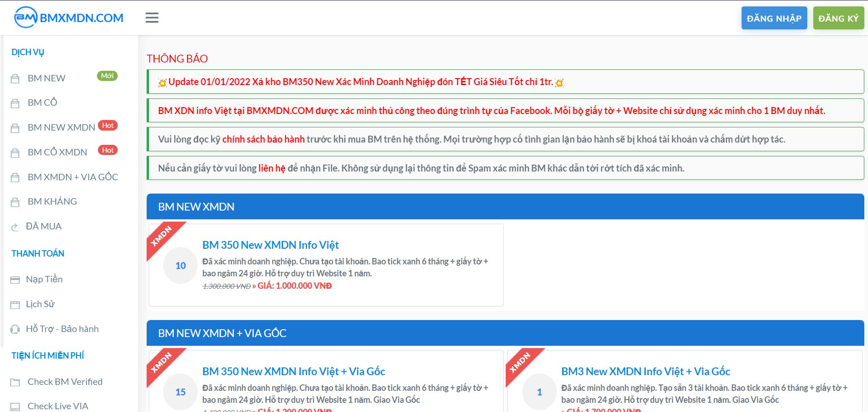Open BM KHÁNG menu item
Image resolution: width=868 pixels, height=412 pixels.
(x=52, y=201)
